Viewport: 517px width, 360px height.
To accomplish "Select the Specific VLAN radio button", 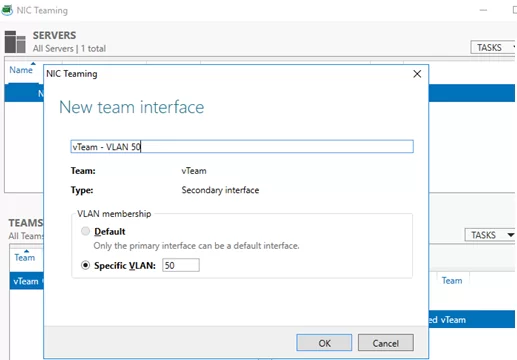I will pos(85,265).
